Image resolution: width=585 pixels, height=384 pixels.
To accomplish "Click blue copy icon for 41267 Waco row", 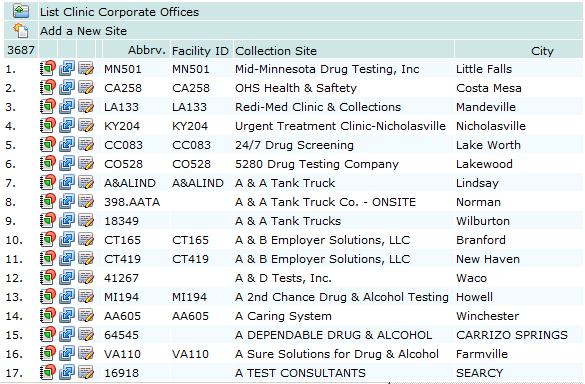I will click(67, 278).
